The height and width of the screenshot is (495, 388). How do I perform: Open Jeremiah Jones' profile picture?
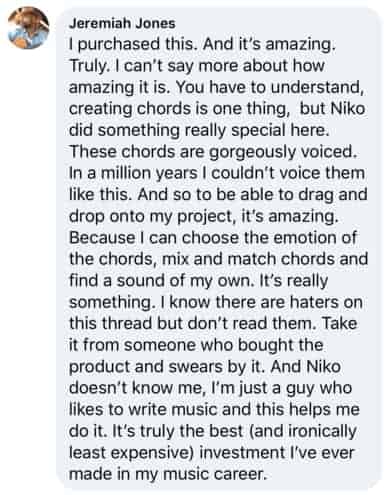click(x=28, y=28)
